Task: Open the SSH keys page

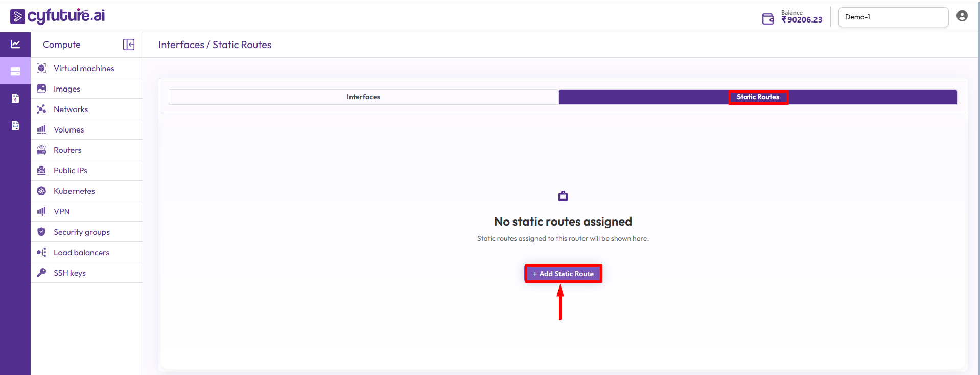Action: tap(69, 273)
